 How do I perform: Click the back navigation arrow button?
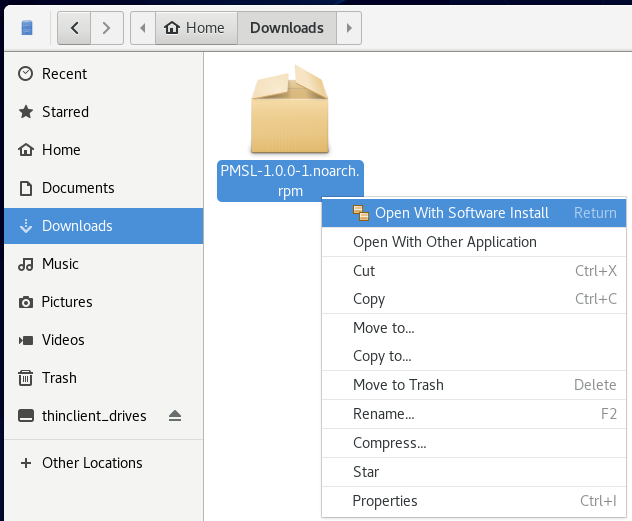click(x=74, y=28)
